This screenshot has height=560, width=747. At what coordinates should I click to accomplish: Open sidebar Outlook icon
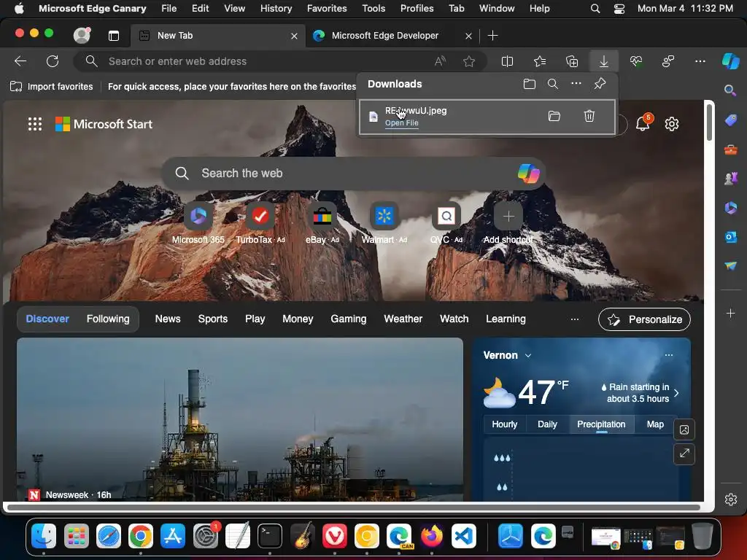tap(730, 237)
